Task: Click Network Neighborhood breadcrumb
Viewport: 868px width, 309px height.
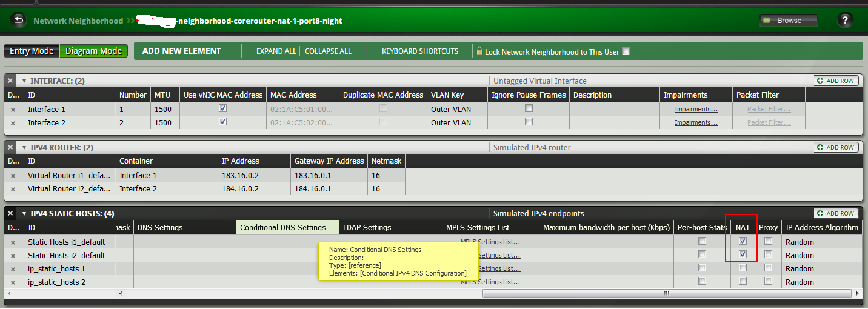Action: [78, 21]
